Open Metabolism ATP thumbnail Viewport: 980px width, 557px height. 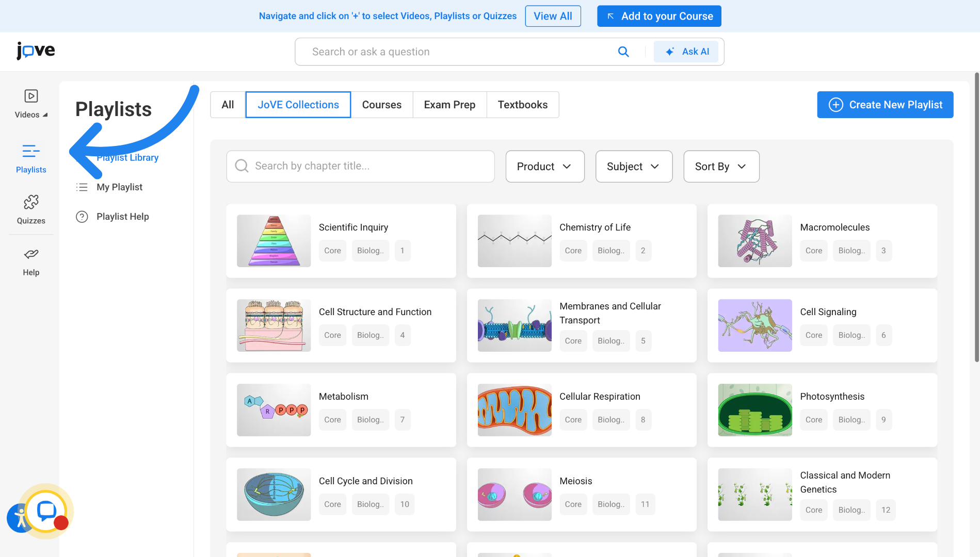click(274, 410)
